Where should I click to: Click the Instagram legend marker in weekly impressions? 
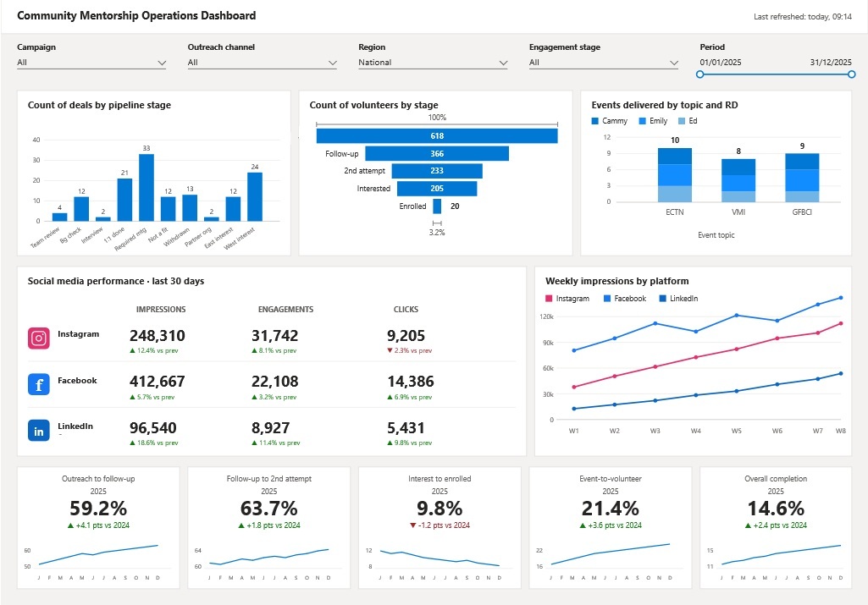pyautogui.click(x=549, y=299)
